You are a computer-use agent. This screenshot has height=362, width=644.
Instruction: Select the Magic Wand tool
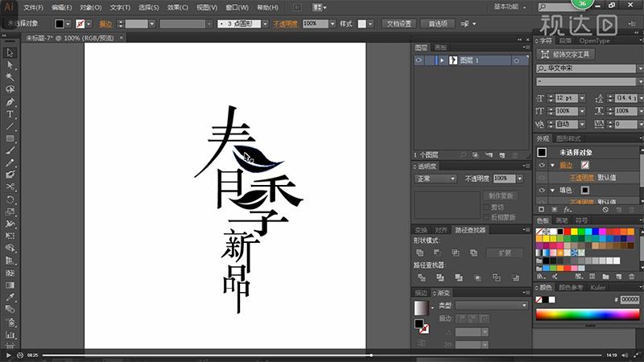10,77
